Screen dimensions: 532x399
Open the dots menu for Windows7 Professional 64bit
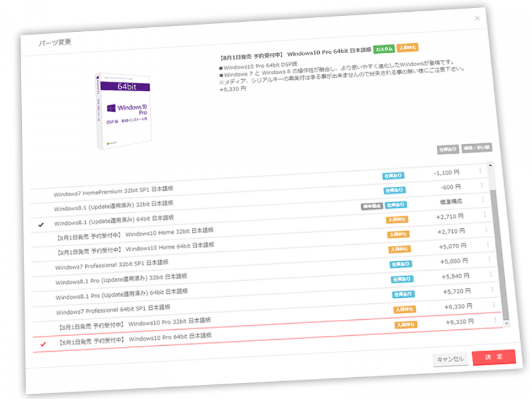[x=492, y=290]
